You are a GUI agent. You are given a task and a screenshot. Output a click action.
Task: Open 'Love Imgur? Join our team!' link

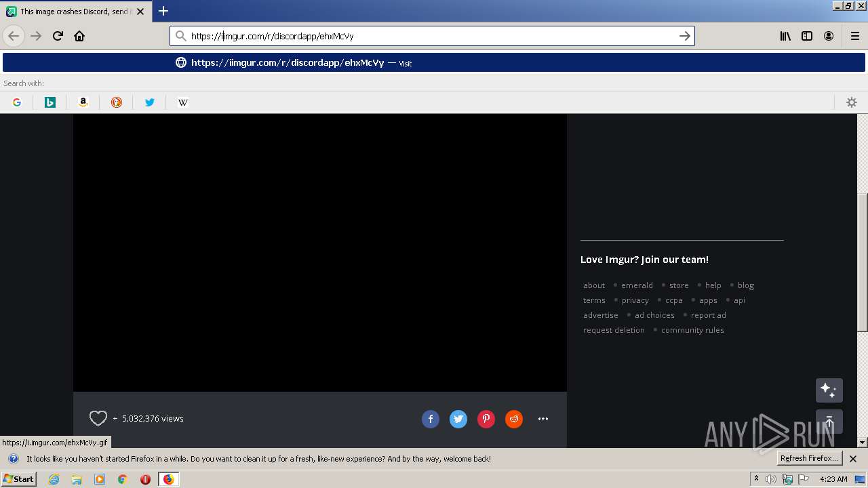point(644,260)
